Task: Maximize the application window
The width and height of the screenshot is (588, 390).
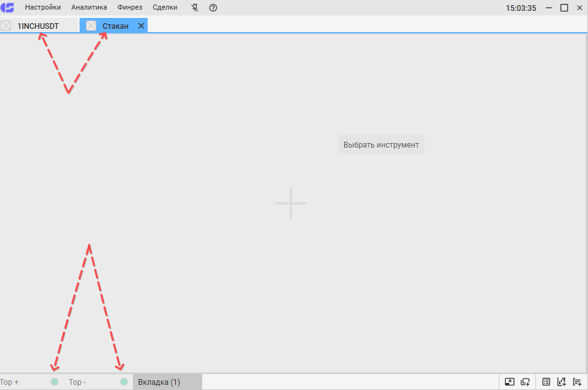Action: click(x=564, y=8)
